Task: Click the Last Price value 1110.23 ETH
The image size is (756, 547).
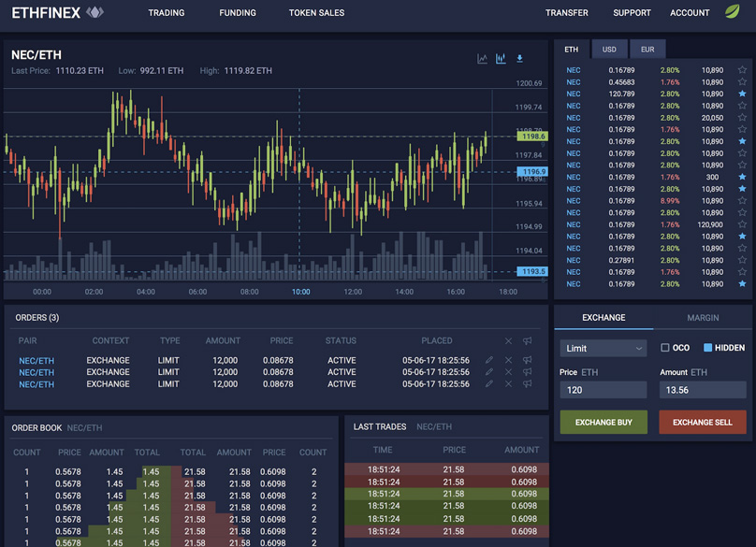Action: coord(80,71)
